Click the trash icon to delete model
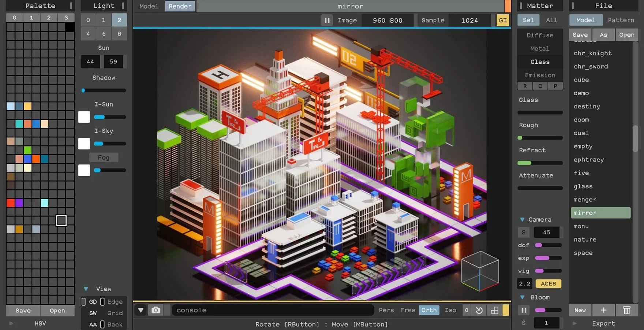Viewport: 644px width, 330px height. 626,310
